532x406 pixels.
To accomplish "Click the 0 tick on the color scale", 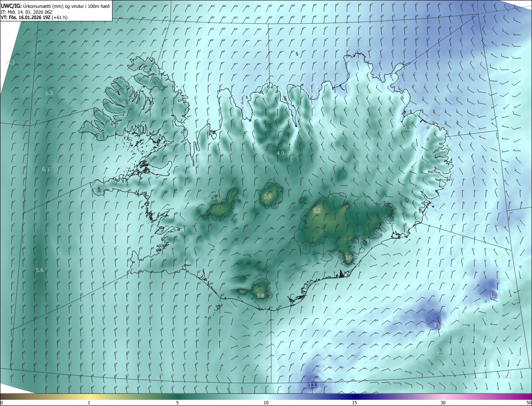I will (2, 403).
